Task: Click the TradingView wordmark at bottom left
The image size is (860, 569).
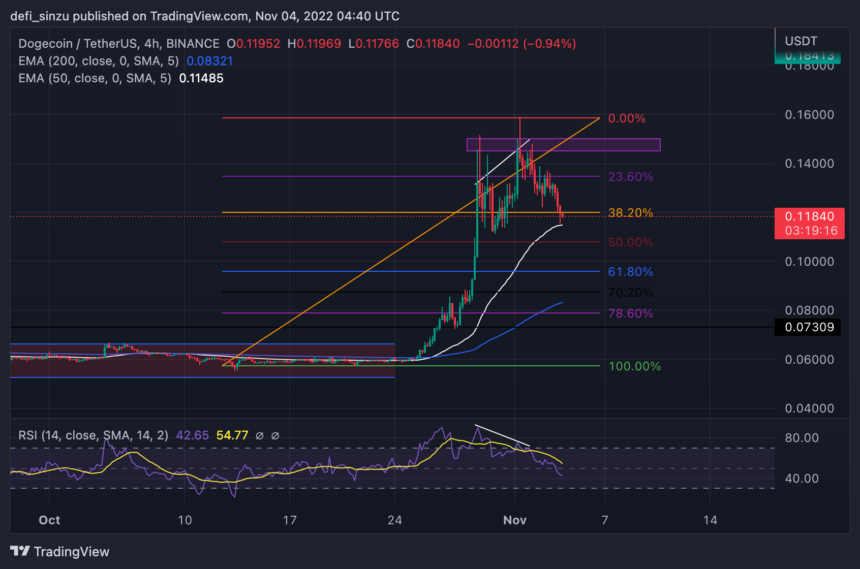Action: [x=71, y=551]
